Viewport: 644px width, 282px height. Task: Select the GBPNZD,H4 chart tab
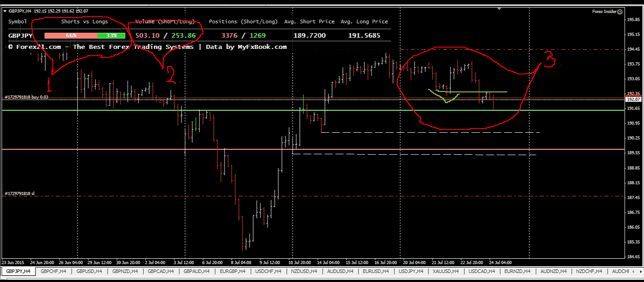[125, 271]
